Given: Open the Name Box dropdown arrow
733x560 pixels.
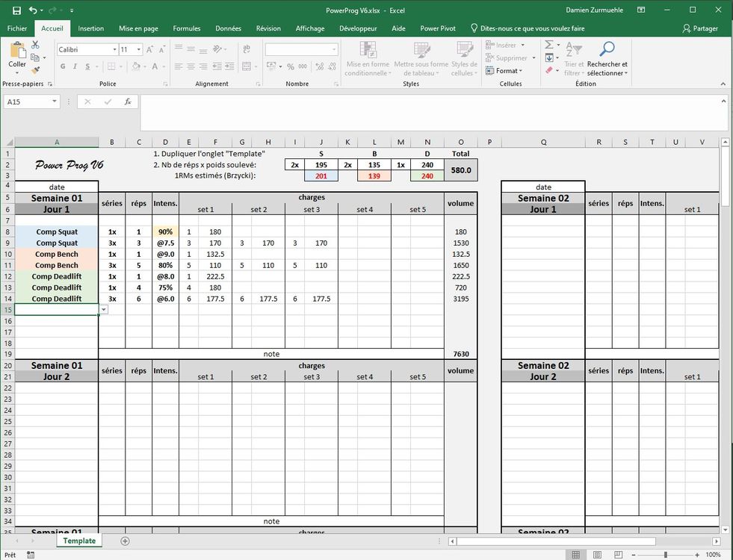Looking at the screenshot, I should coord(55,102).
